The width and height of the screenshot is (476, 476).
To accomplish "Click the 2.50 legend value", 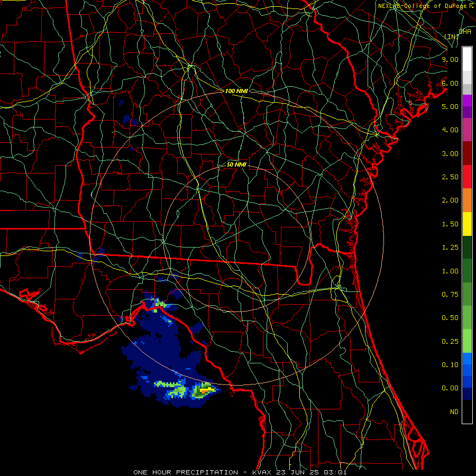I will (450, 177).
